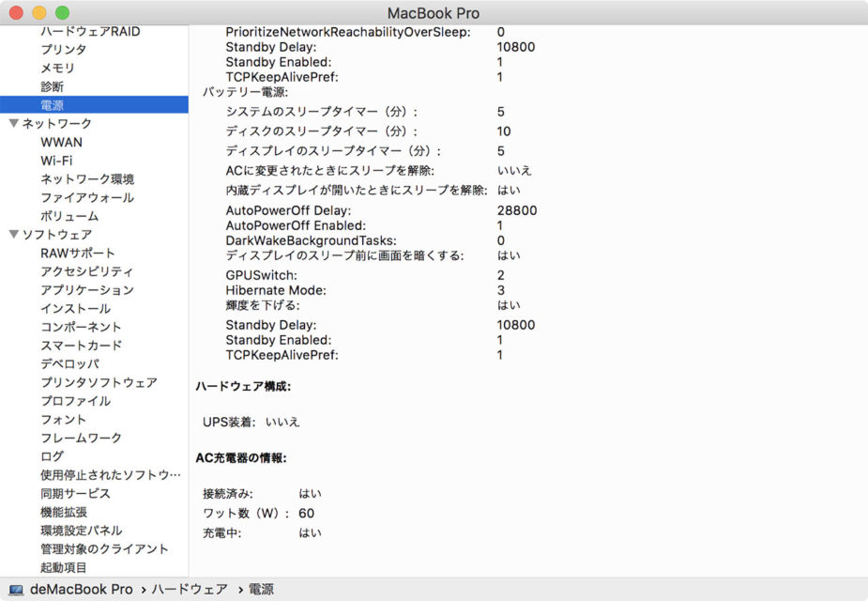Screen dimensions: 868x601
Task: Click the ディスクのスリープタイマー value 10
Action: tap(504, 131)
